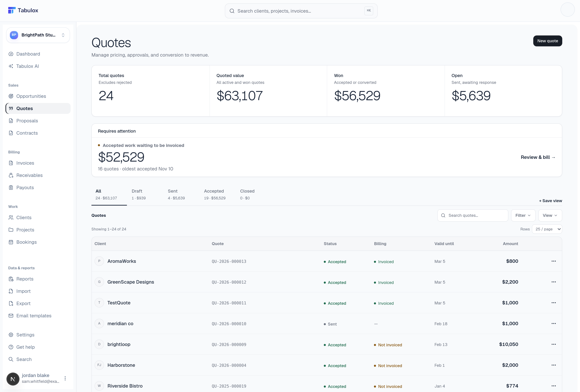The image size is (580, 392).
Task: Open user menu dots beside jordan blake
Action: (x=65, y=378)
